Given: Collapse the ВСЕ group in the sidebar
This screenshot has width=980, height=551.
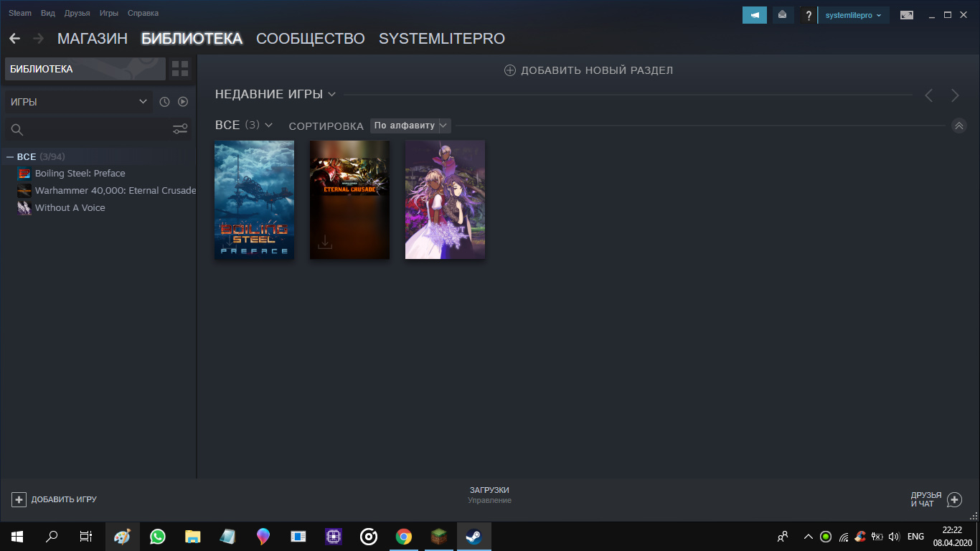Looking at the screenshot, I should click(10, 156).
